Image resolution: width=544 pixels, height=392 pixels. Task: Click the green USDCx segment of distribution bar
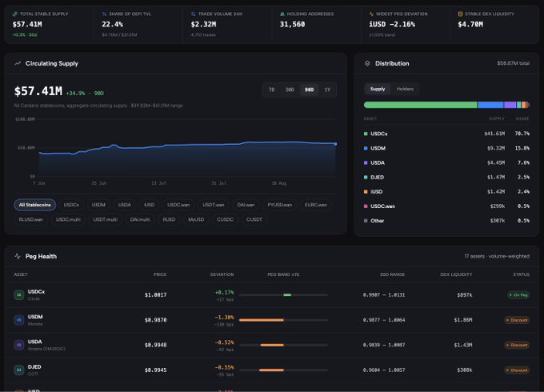point(421,105)
